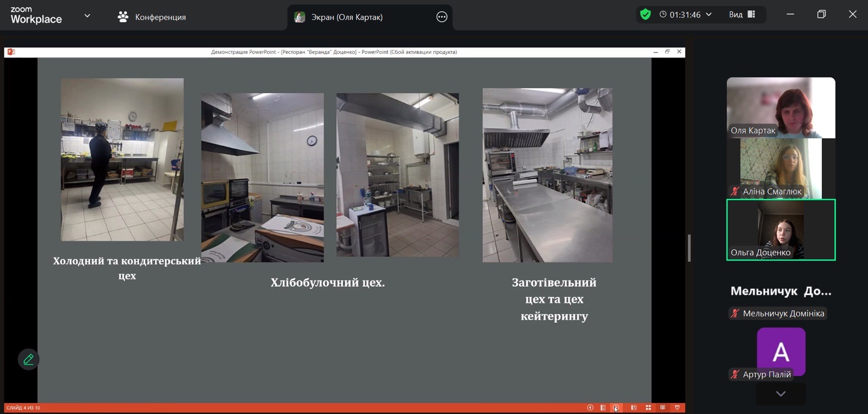
Task: Click Артур Палій avatar tile
Action: point(781,351)
